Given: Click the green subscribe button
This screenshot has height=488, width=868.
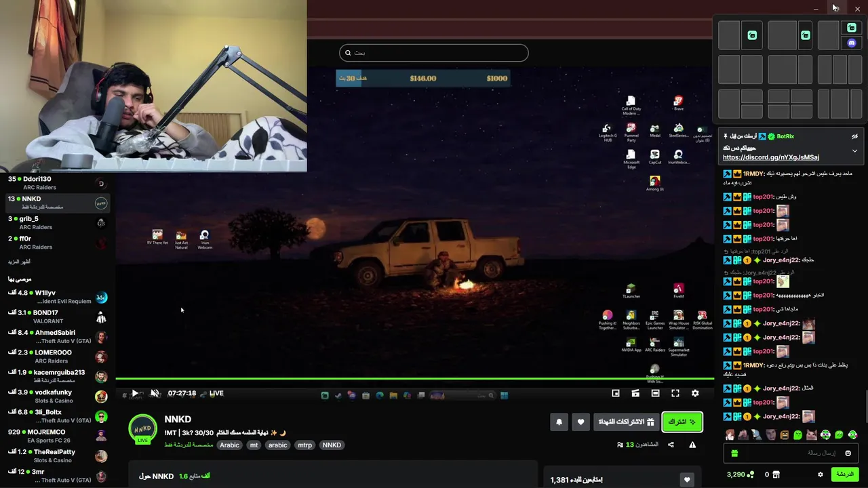Looking at the screenshot, I should (682, 422).
